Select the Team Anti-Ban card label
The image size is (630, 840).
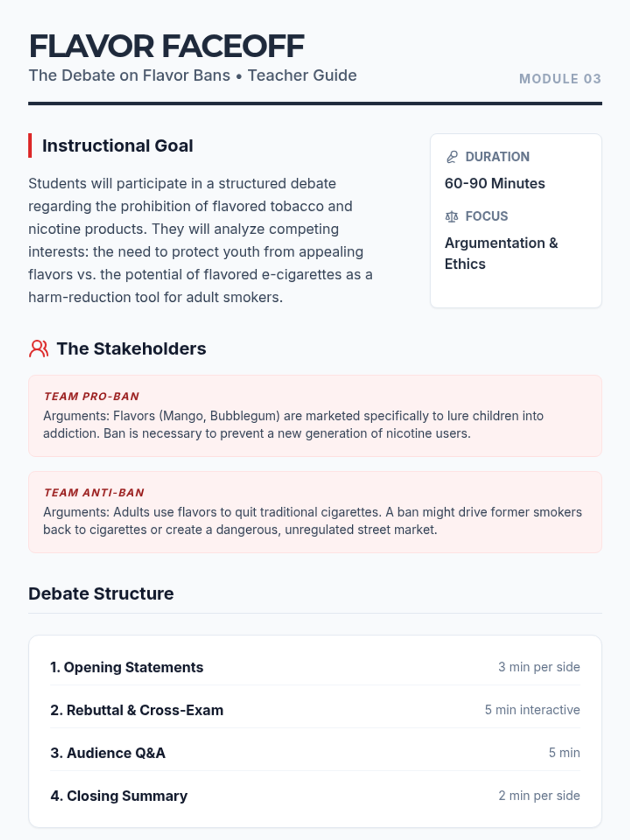tap(93, 492)
